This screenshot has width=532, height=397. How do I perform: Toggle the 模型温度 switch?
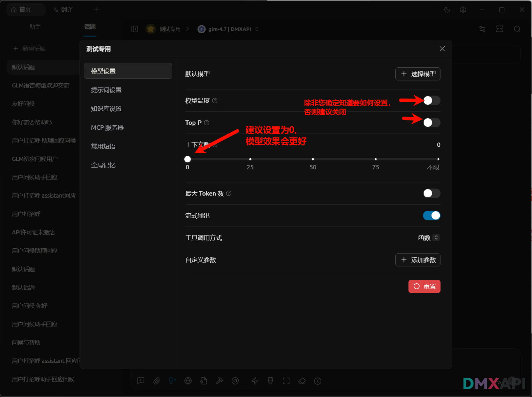tap(431, 101)
